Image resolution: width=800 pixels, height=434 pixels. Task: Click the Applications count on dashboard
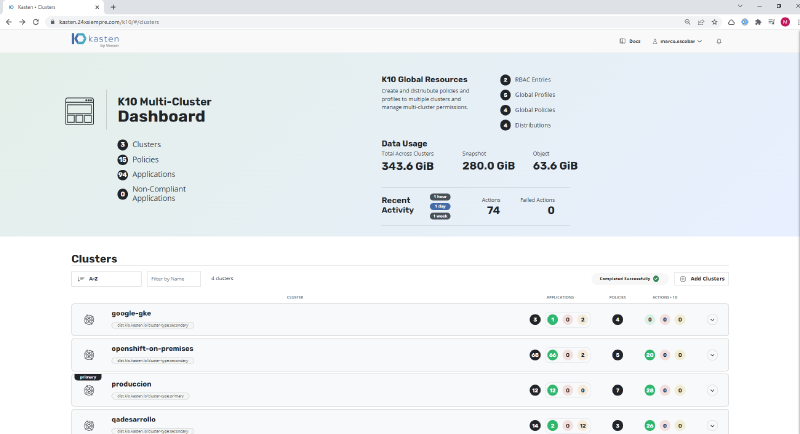point(122,175)
